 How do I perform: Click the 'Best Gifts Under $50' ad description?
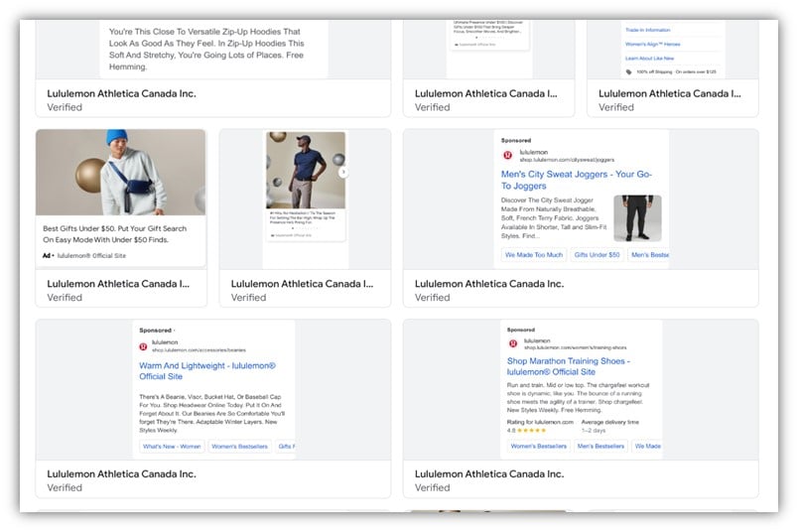114,234
